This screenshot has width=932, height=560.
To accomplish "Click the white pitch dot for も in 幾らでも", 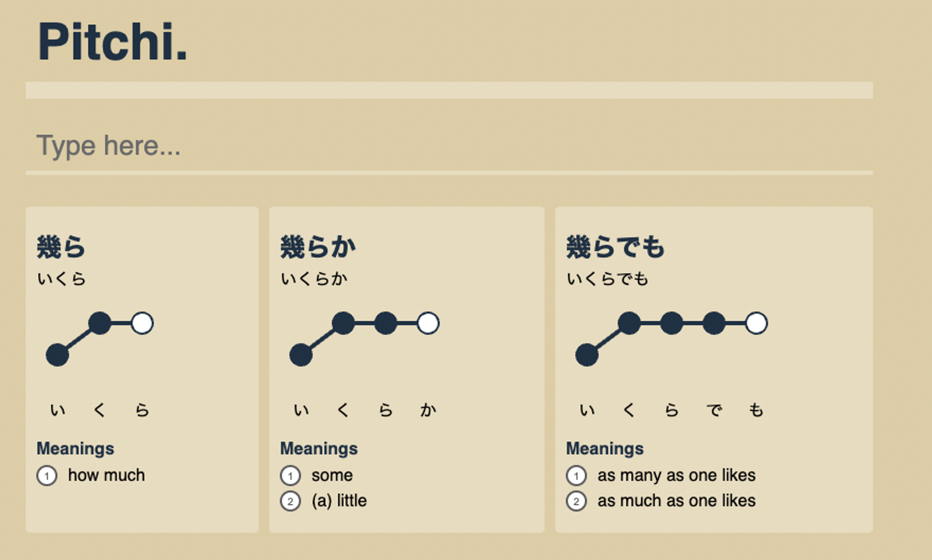I will pyautogui.click(x=756, y=323).
